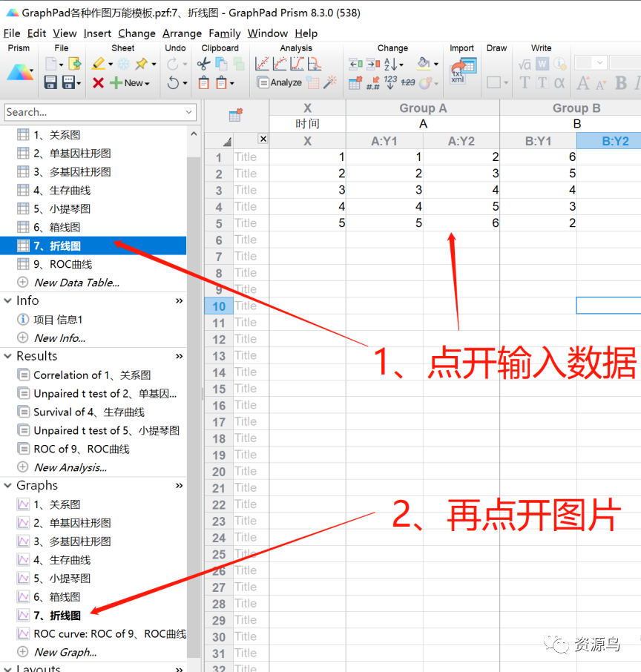
Task: Click the open file folder icon
Action: (75, 64)
